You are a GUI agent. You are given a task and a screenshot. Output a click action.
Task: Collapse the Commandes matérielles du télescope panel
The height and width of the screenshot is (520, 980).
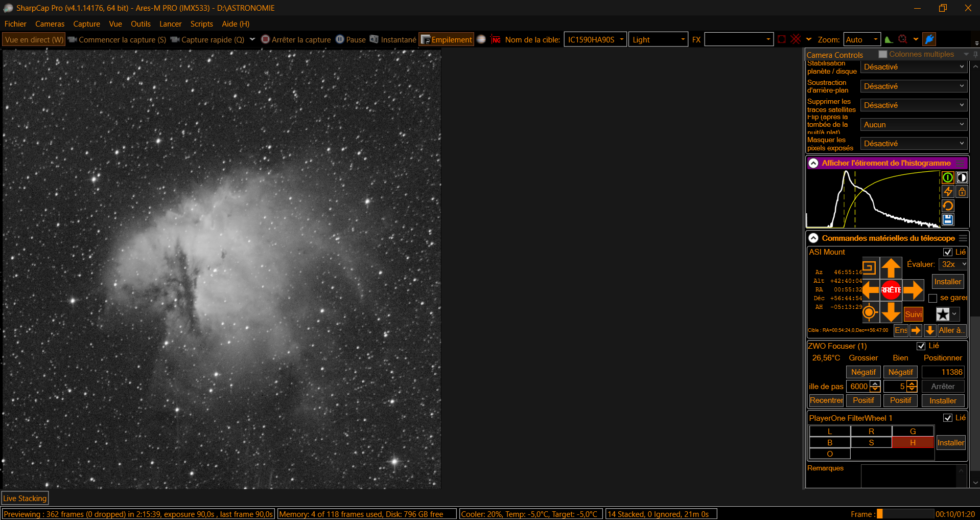click(x=813, y=238)
